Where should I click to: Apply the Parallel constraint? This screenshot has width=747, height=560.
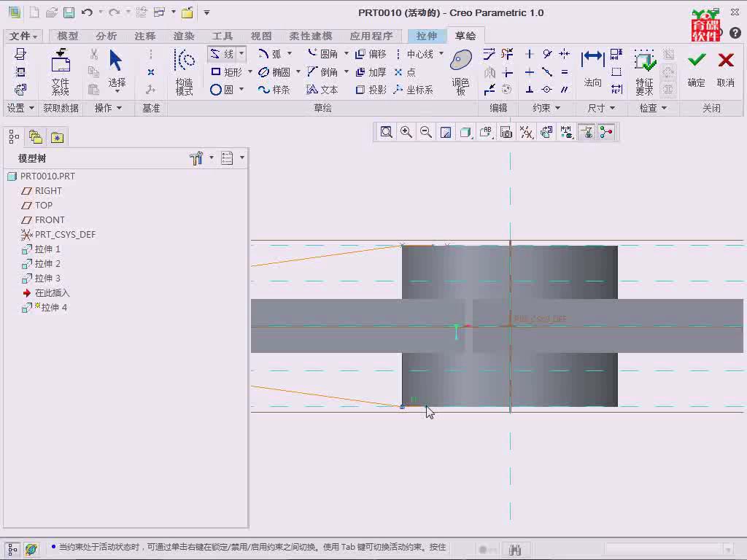565,90
